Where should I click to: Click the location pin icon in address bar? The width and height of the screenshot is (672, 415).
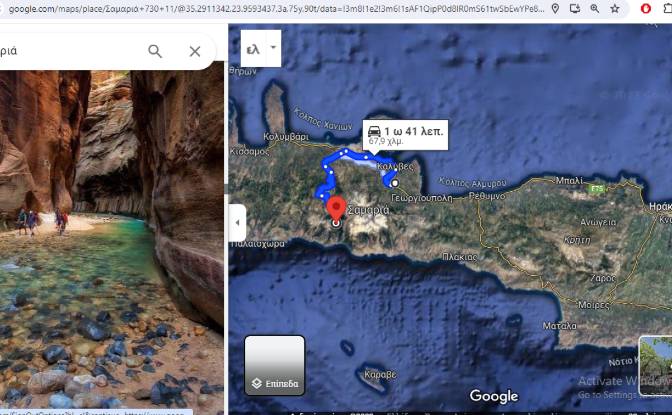tap(555, 9)
